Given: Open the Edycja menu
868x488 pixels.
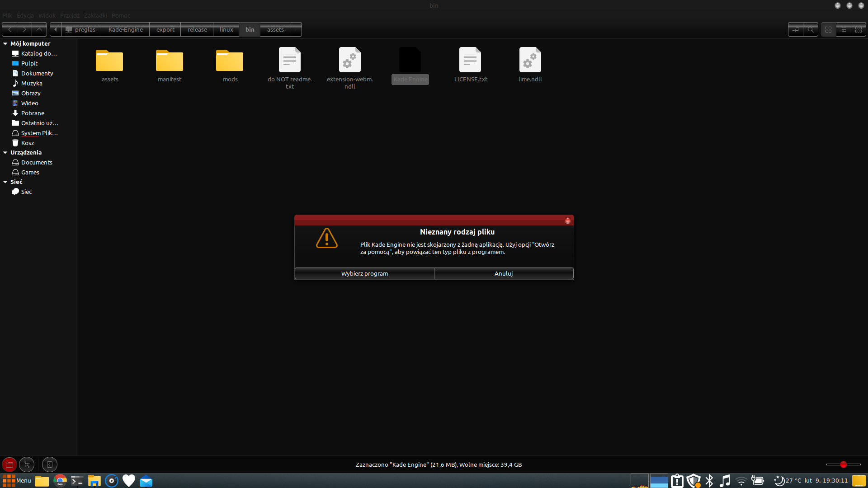Looking at the screenshot, I should click(25, 15).
